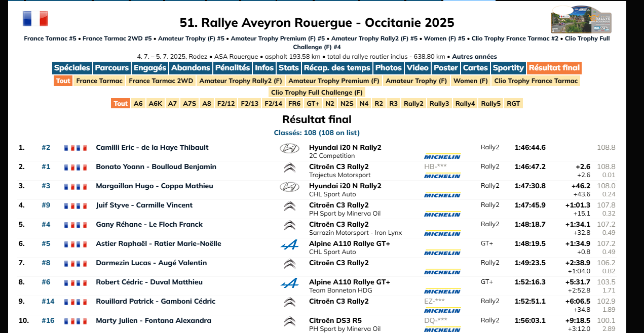Click the Alpine logo in Robert Cédric row
This screenshot has width=644, height=333.
(x=289, y=283)
